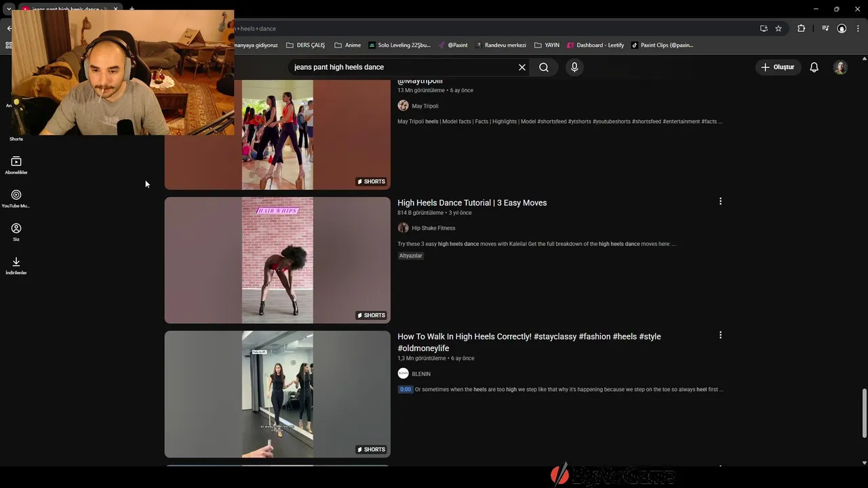Screen dimensions: 868x488
Task: Open the Siz profile section in sidebar
Action: point(16,232)
